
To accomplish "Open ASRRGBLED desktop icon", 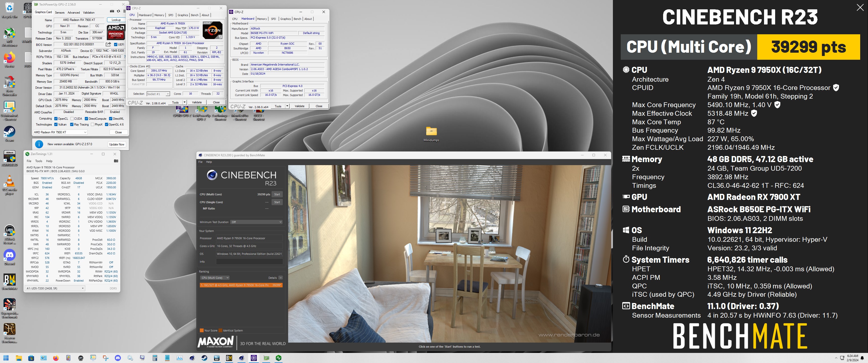I will click(x=9, y=158).
